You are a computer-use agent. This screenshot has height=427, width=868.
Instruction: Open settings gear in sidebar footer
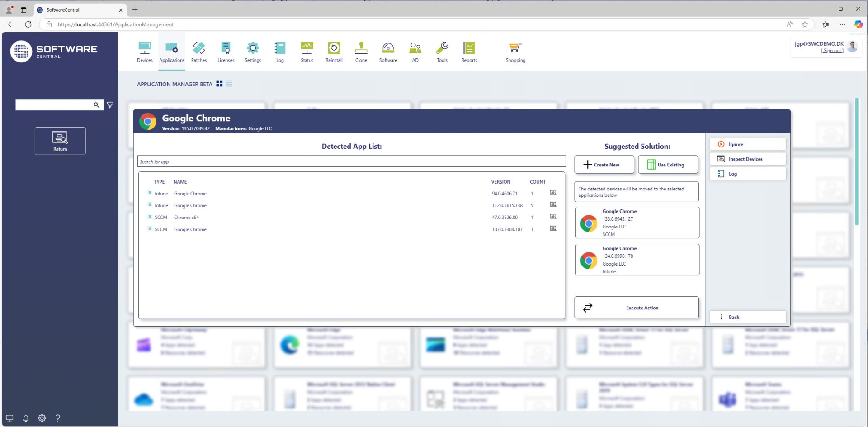[x=42, y=418]
